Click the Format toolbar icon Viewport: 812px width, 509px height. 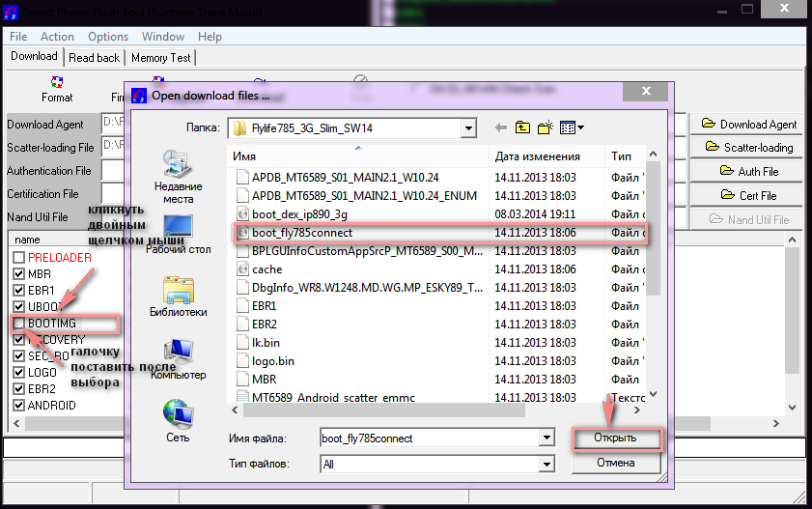point(57,87)
